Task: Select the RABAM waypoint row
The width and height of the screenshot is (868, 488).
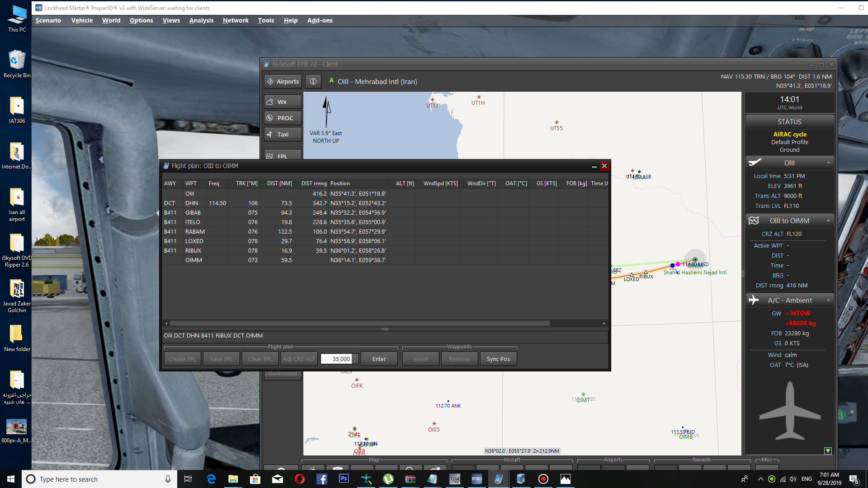Action: [385, 232]
